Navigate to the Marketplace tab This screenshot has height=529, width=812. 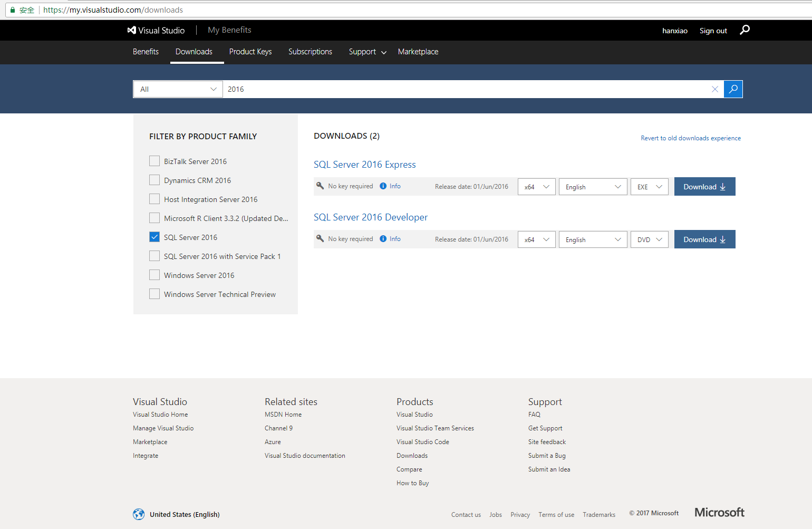click(418, 52)
